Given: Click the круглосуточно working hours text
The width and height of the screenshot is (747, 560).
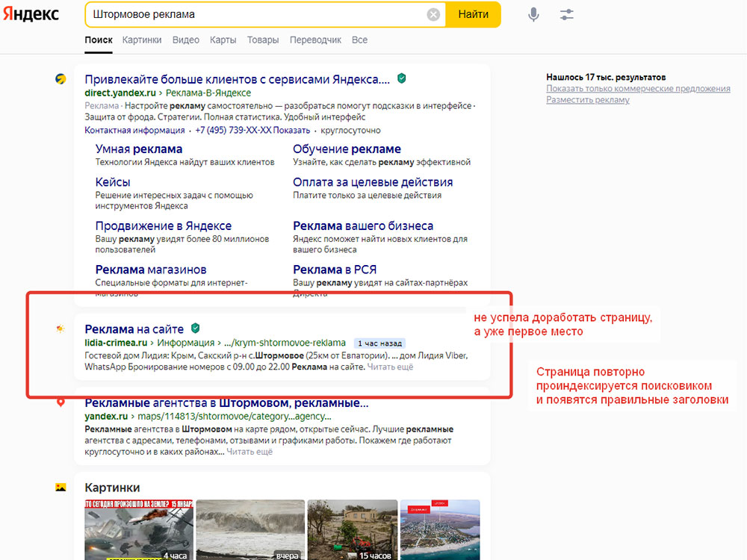Looking at the screenshot, I should click(x=350, y=130).
